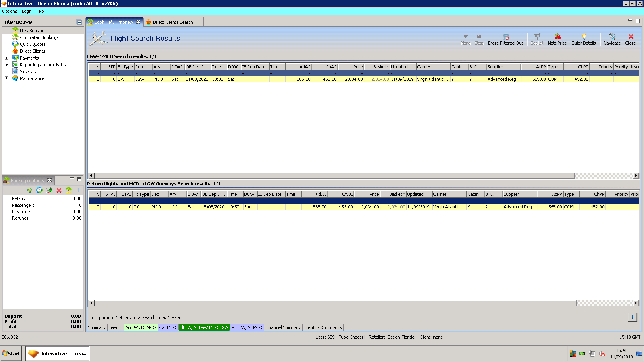This screenshot has height=362, width=644.
Task: Click the Reporting and Analytics icon
Action: 15,65
